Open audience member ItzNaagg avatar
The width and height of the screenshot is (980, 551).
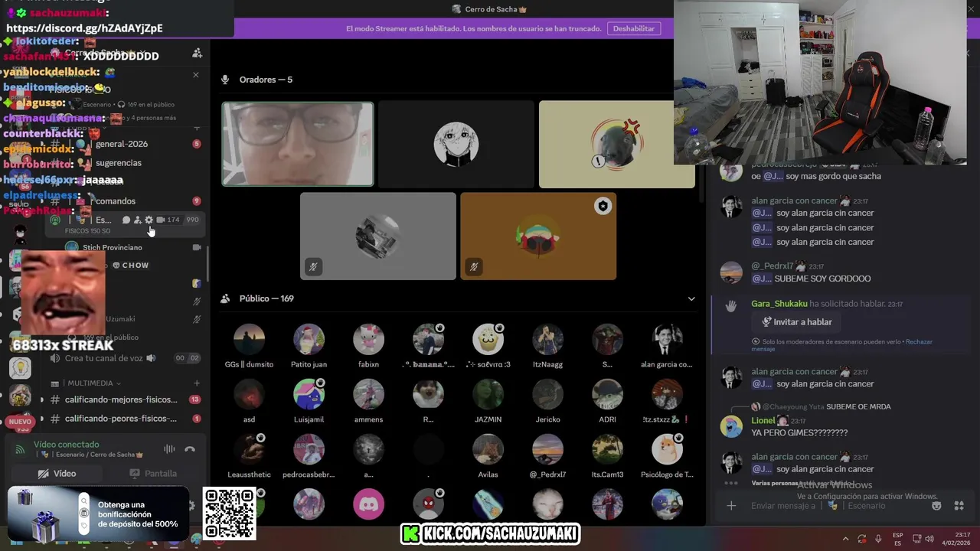click(x=547, y=339)
